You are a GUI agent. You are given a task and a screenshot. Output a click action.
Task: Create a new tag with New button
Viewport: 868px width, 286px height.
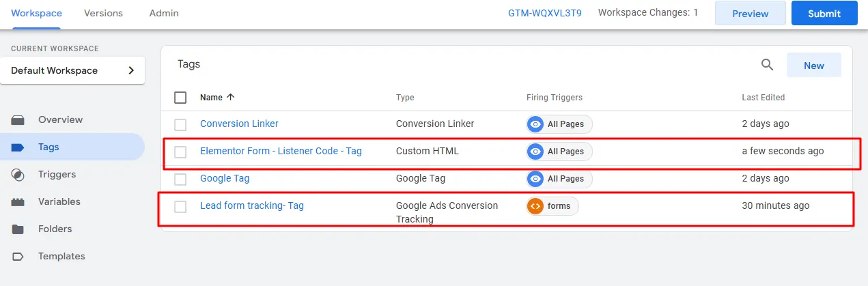pos(813,66)
